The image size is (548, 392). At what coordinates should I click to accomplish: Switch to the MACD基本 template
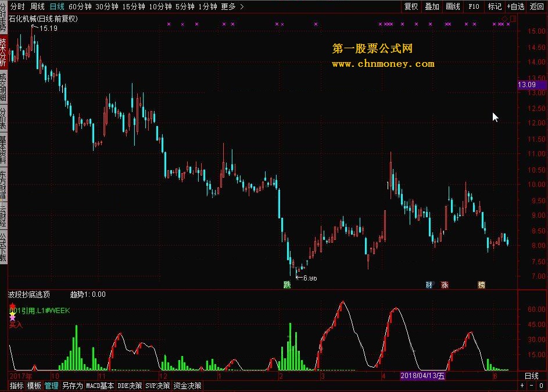100,386
